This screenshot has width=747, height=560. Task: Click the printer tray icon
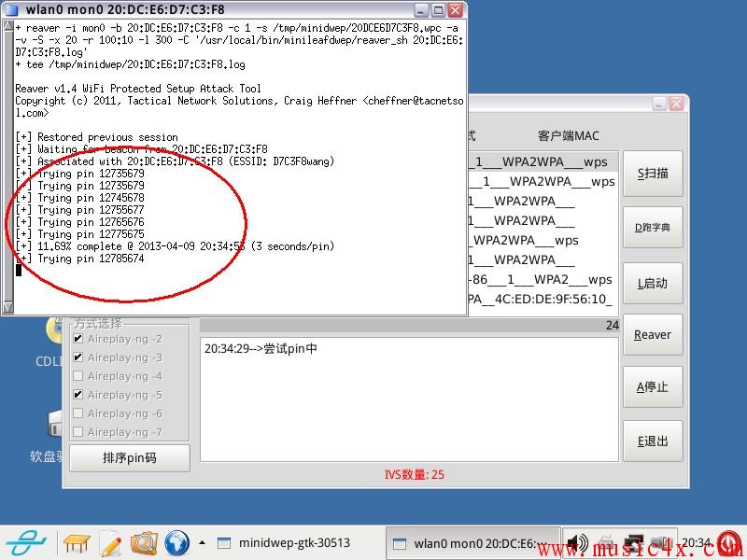click(x=606, y=543)
